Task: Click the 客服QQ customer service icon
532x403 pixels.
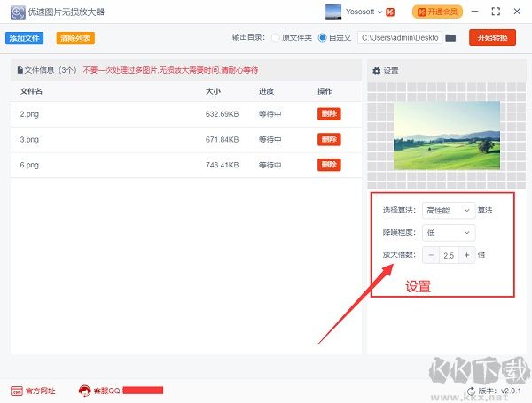Action: pos(84,391)
